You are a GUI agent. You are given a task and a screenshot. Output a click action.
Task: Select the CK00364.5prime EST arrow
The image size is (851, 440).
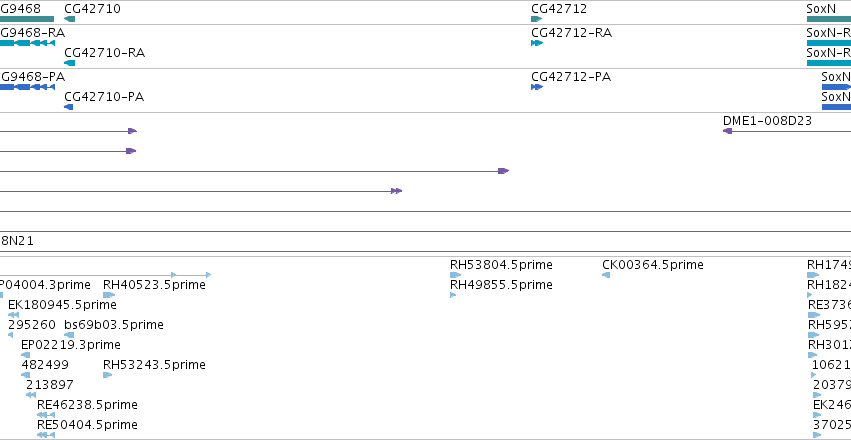(x=606, y=275)
